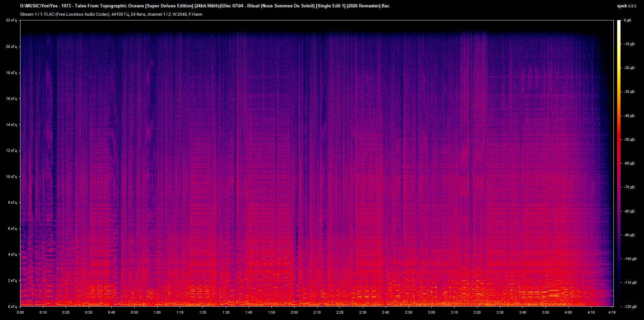Click the -120 дБ level scale label
The image size is (644, 320).
(630, 307)
